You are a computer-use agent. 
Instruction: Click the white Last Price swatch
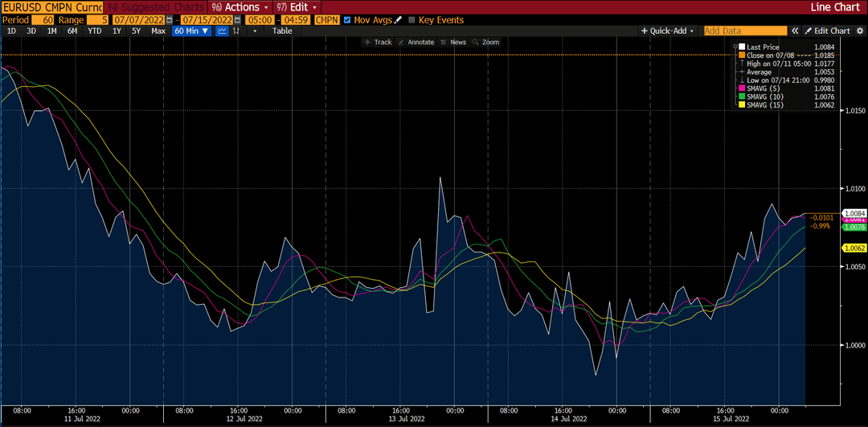(742, 47)
